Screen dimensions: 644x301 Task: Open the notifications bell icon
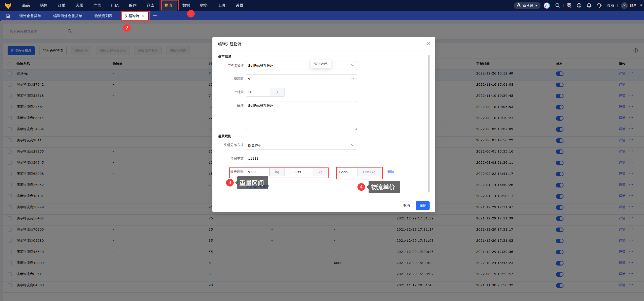click(589, 5)
